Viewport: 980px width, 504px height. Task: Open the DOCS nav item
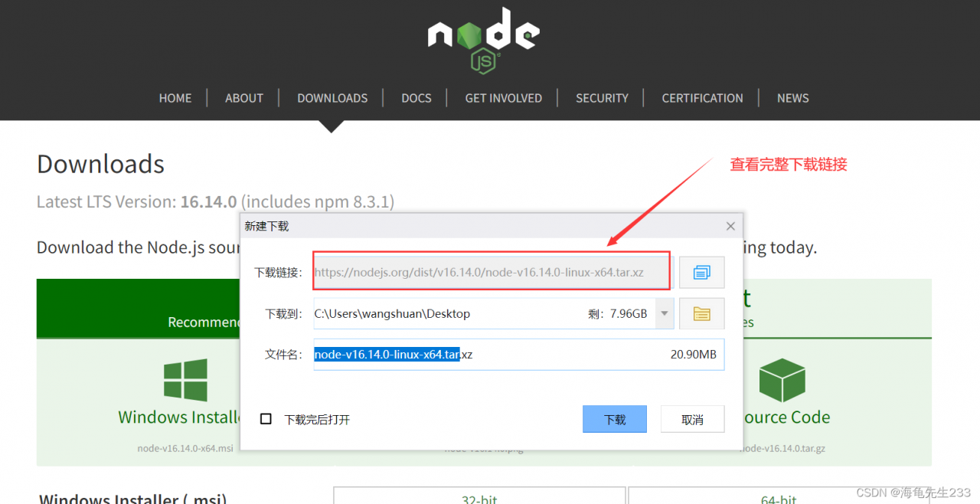[416, 98]
